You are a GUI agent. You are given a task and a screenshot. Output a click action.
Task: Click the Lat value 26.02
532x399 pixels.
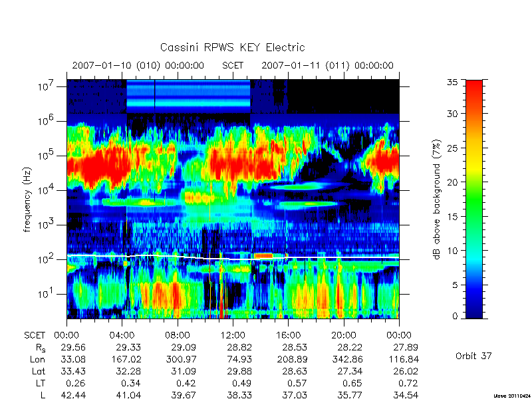click(x=406, y=371)
